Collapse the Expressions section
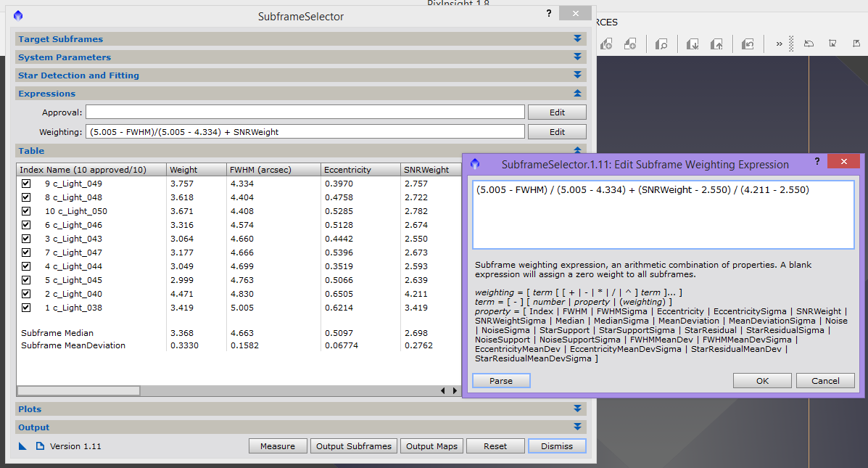868x468 pixels. [577, 94]
